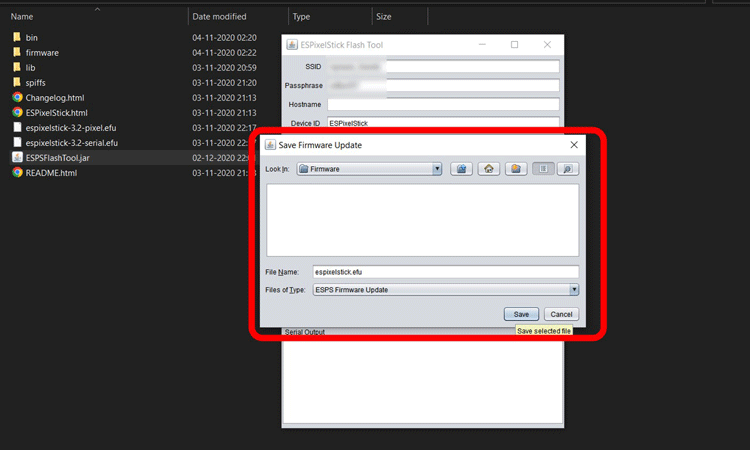Click the Serial Output label
Viewport: 750px width, 450px height.
305,332
